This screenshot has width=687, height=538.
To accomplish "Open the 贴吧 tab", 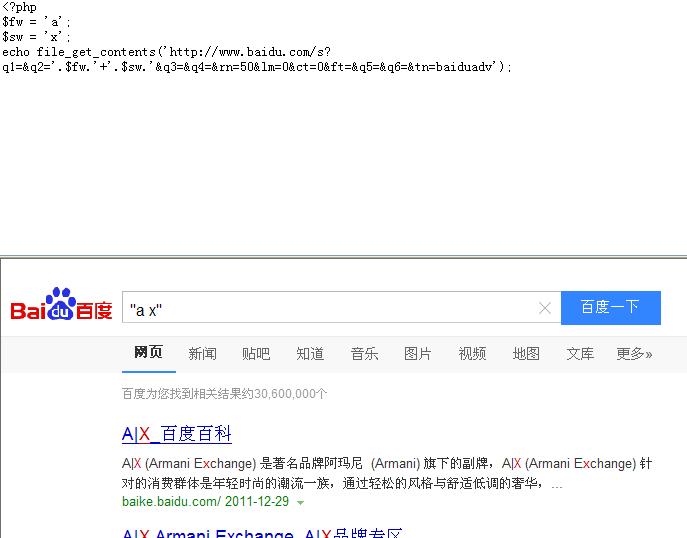I will click(x=256, y=353).
